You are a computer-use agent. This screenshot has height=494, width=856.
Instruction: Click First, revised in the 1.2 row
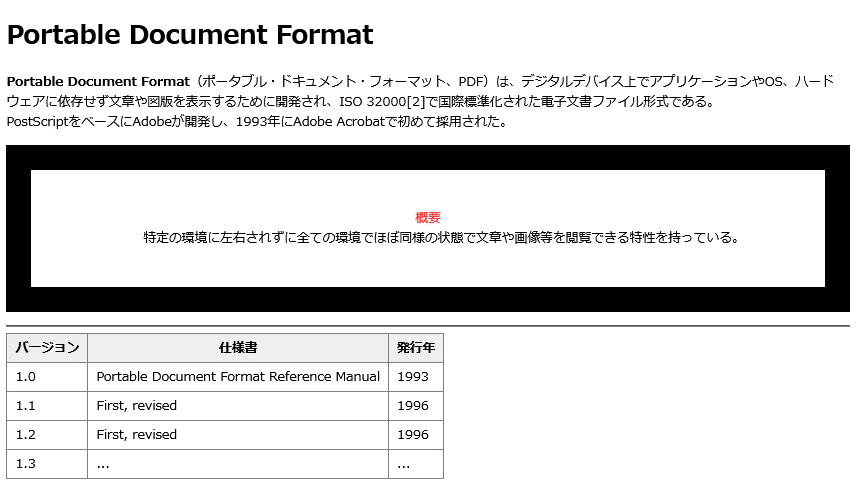(238, 435)
